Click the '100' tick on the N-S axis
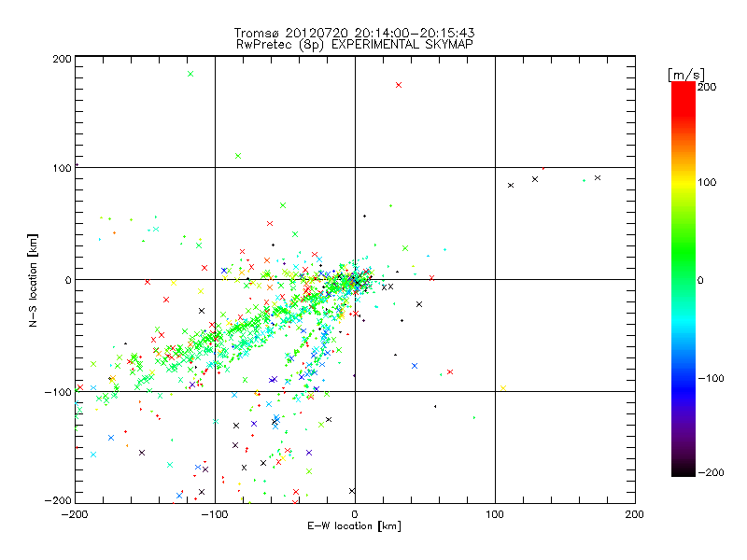The height and width of the screenshot is (560, 747). click(63, 168)
